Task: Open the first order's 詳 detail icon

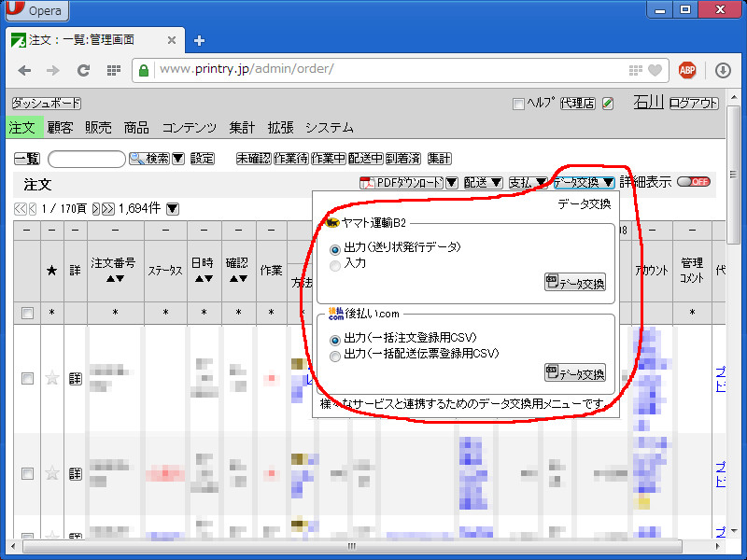Action: (76, 378)
